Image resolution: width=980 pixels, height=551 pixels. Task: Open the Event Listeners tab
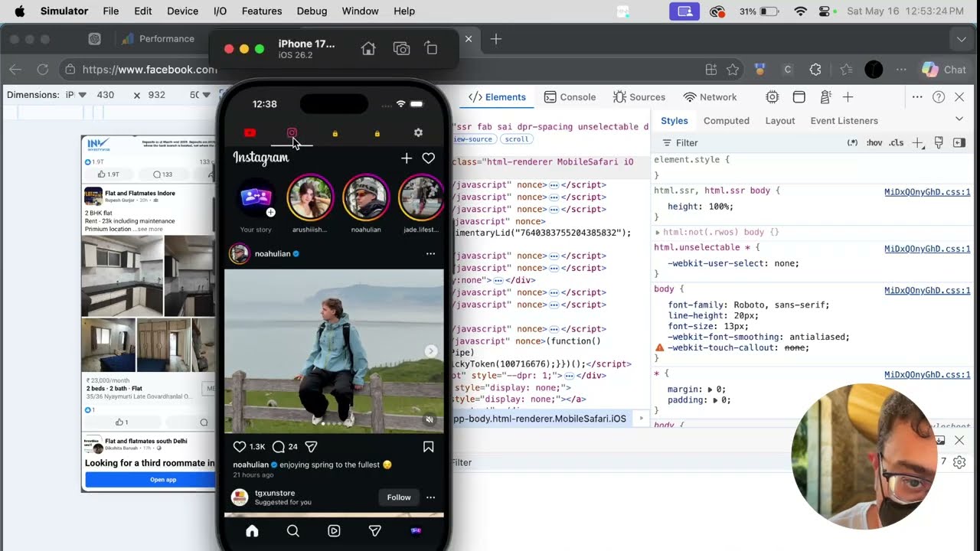click(844, 121)
